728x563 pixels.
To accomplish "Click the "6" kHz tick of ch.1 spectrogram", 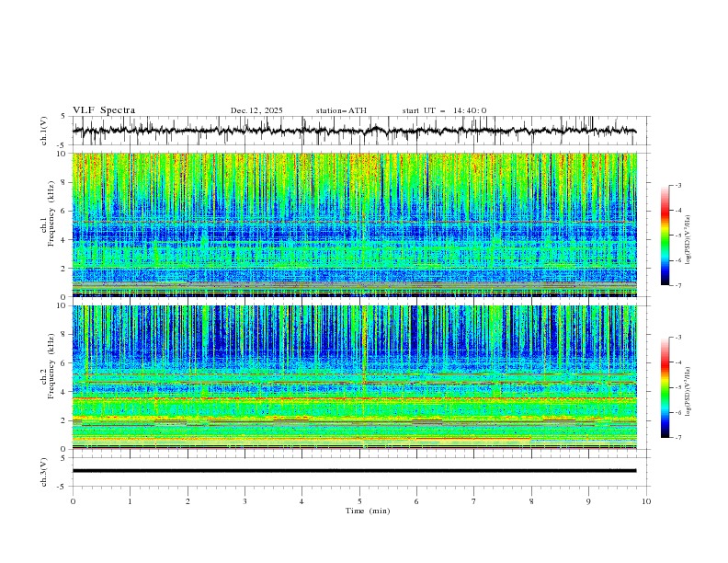I will [x=63, y=211].
